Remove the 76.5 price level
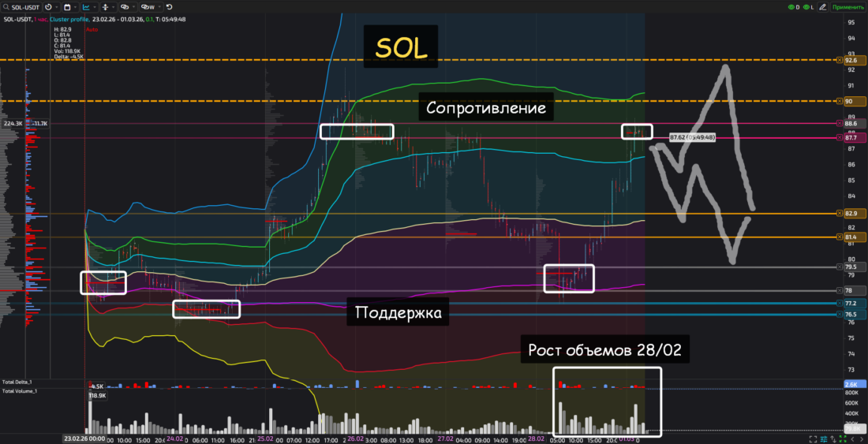868x444 pixels. pyautogui.click(x=840, y=314)
